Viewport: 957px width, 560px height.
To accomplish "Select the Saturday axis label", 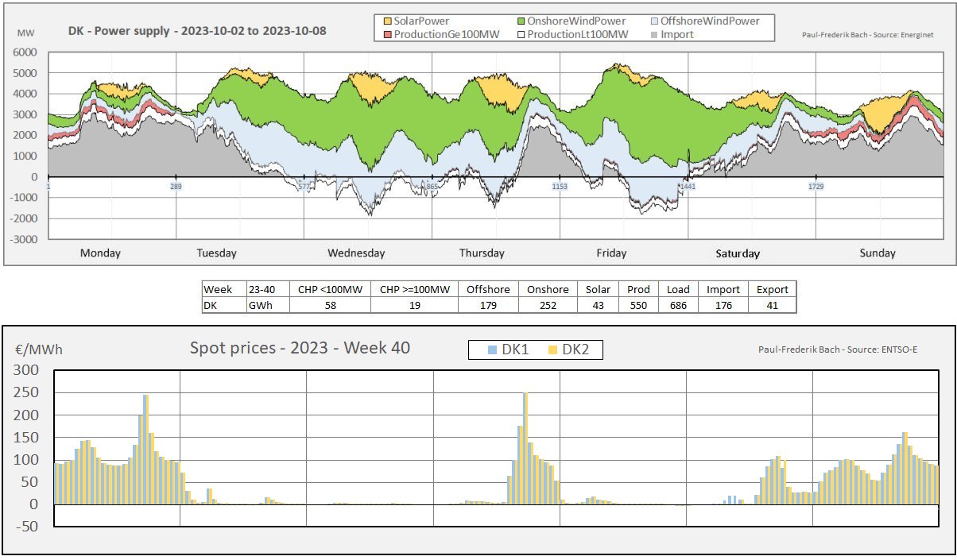I will pyautogui.click(x=738, y=254).
